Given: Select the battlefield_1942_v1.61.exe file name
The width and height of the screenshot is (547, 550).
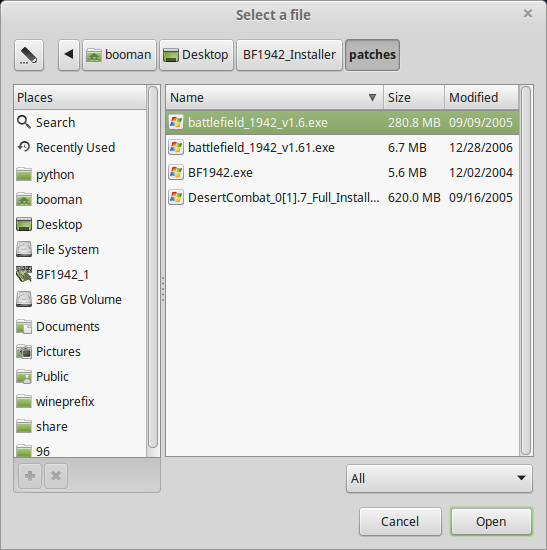Looking at the screenshot, I should coord(261,147).
